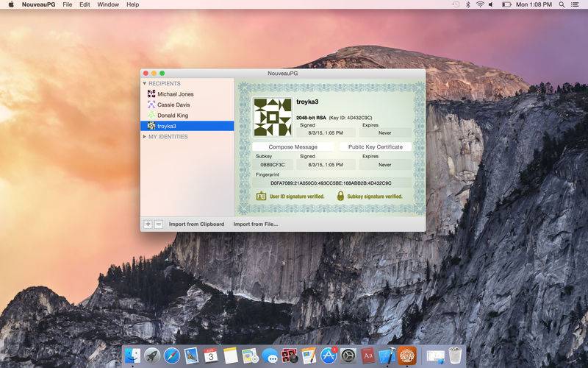Expand the MY IDENTITIES section triangle

coord(145,137)
